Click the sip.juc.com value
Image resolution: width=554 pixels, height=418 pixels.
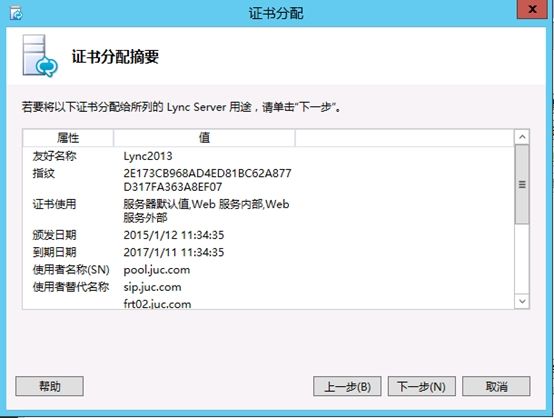click(152, 287)
